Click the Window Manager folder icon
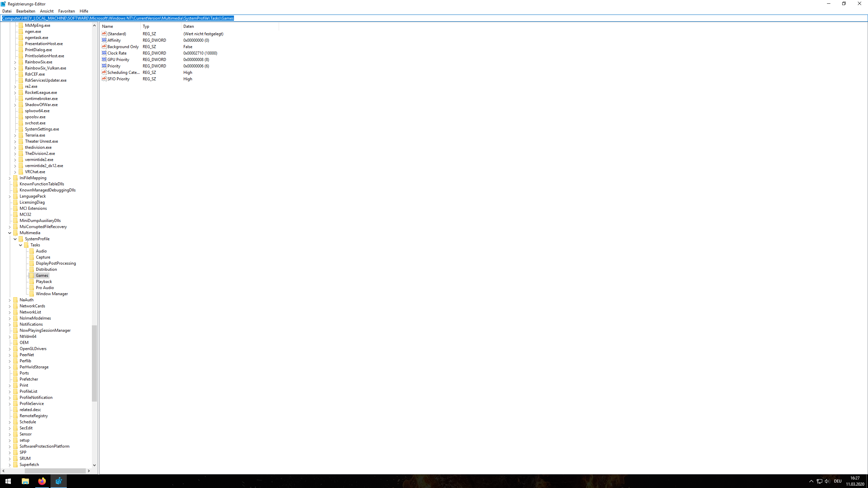868x488 pixels. (32, 294)
